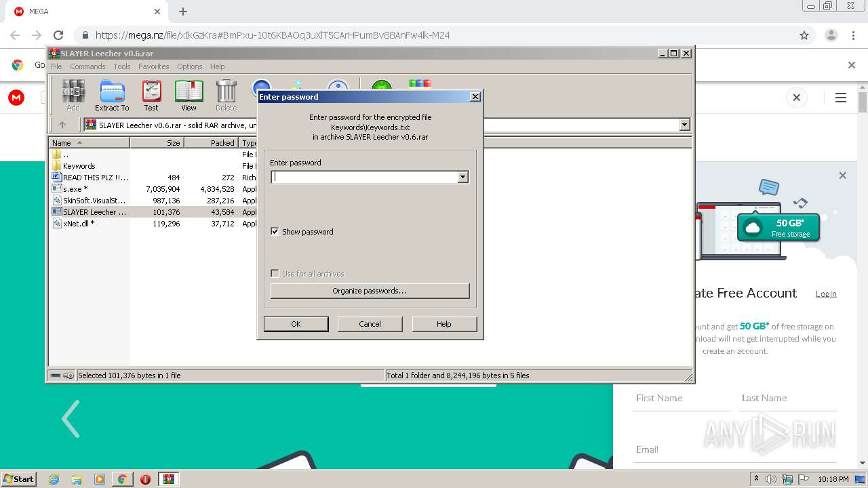Open the password history dropdown arrow

[462, 177]
